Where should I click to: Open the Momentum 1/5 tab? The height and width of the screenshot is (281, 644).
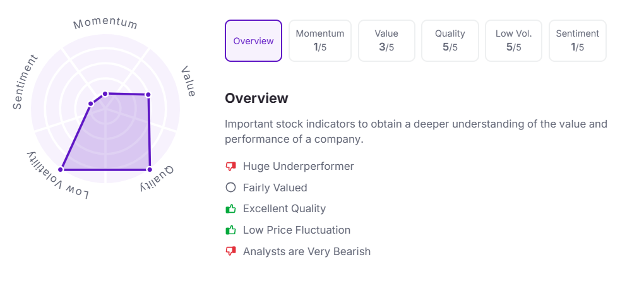click(x=320, y=41)
